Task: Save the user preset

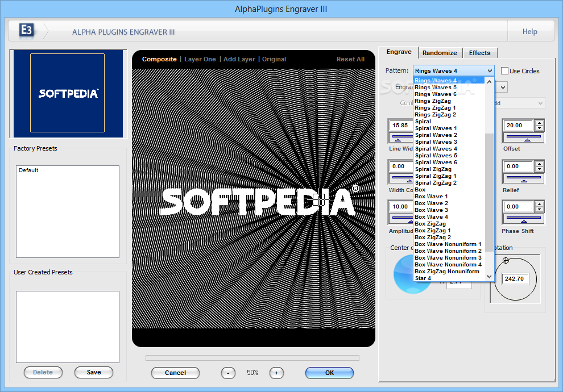Action: [94, 372]
